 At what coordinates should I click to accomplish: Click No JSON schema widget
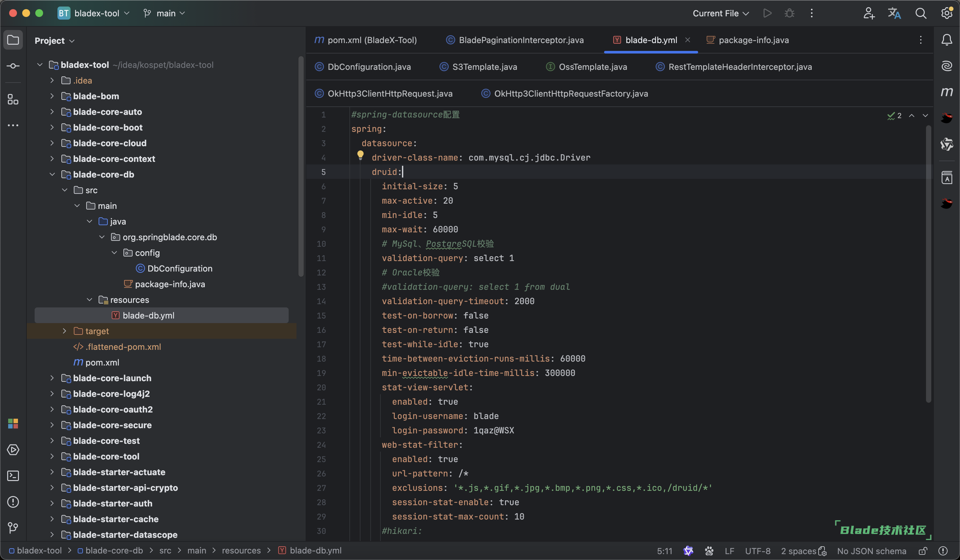872,551
